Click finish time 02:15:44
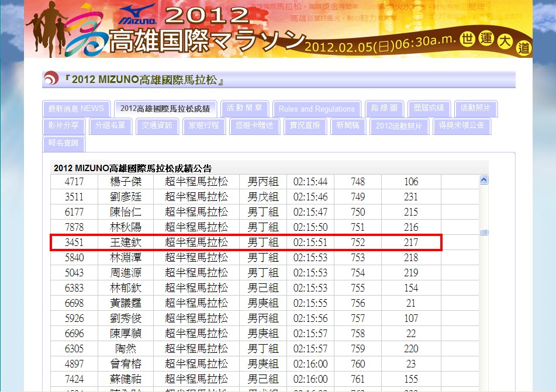Viewport: 556px width, 392px height. click(x=310, y=182)
